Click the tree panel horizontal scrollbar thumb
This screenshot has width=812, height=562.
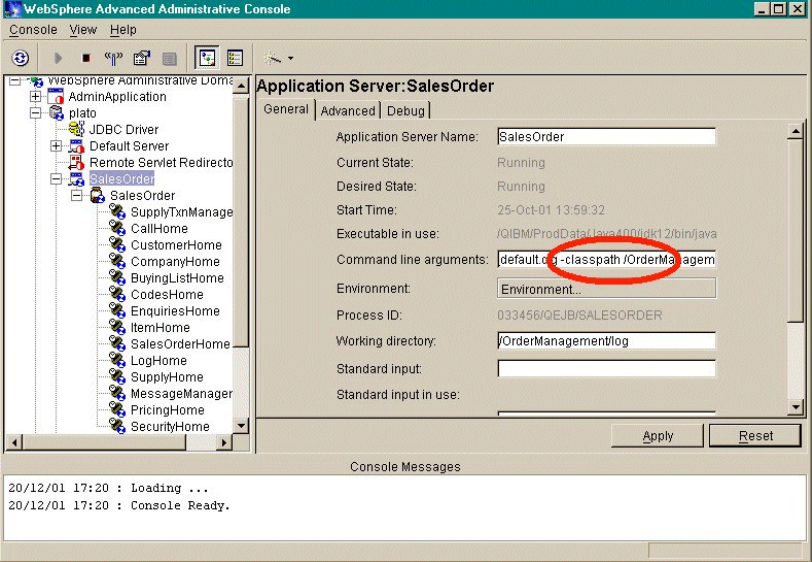(104, 443)
